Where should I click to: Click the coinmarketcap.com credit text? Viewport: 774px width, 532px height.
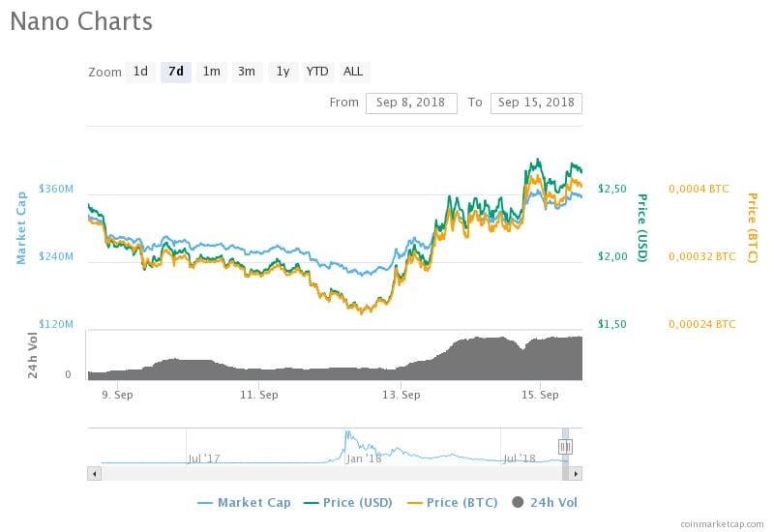722,524
